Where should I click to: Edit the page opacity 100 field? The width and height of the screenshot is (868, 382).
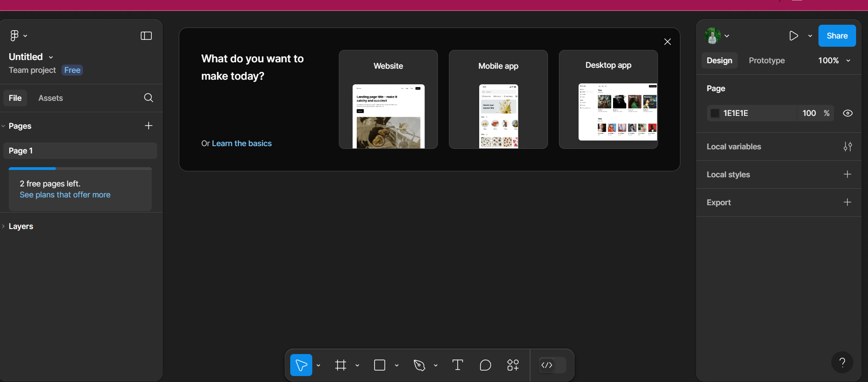[809, 113]
